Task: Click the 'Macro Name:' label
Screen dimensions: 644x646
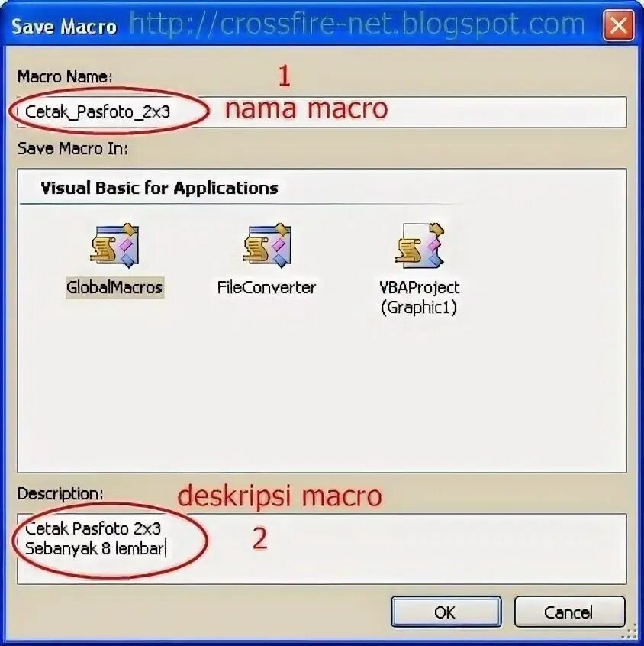Action: tap(65, 76)
